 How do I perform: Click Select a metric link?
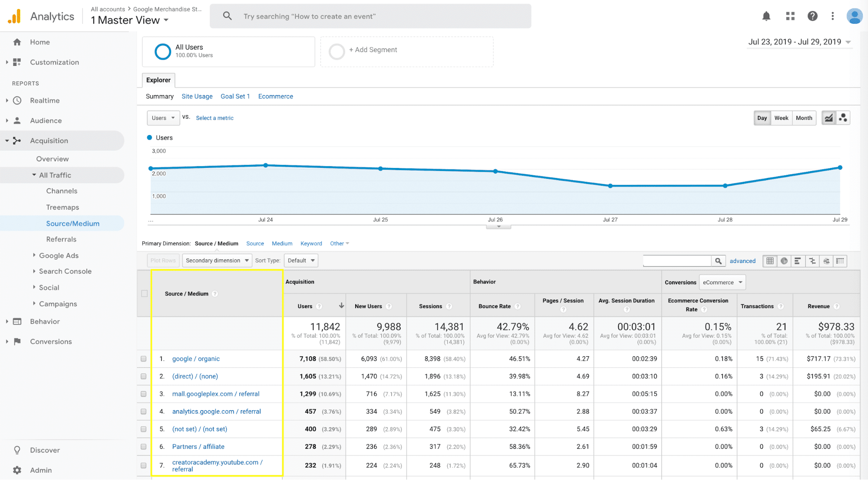[215, 118]
